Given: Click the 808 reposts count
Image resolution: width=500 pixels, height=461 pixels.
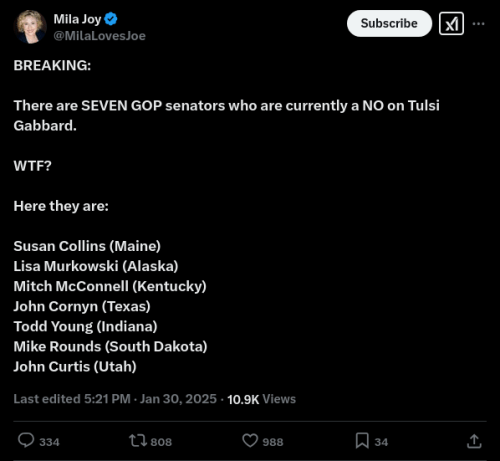Looking at the screenshot, I should pos(161,442).
